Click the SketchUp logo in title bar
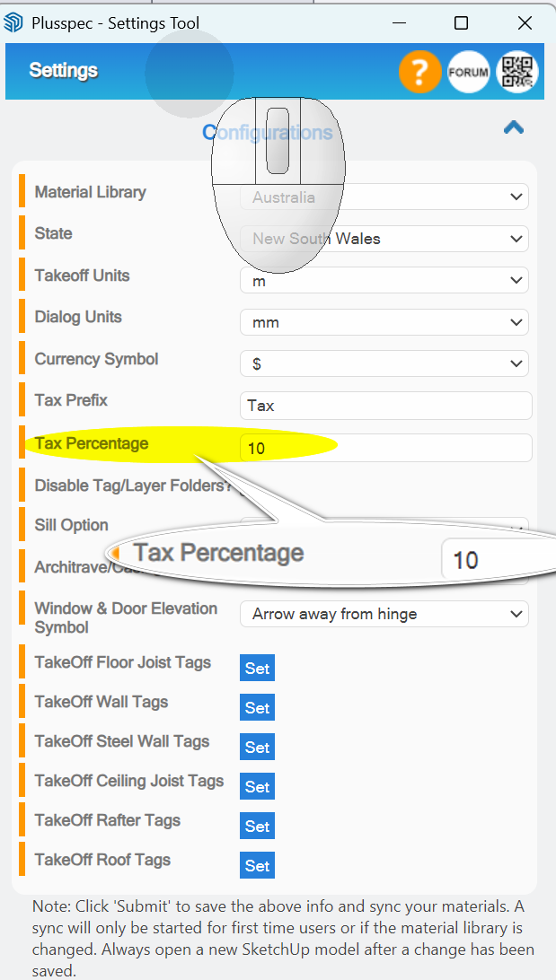This screenshot has height=980, width=556. 13,23
